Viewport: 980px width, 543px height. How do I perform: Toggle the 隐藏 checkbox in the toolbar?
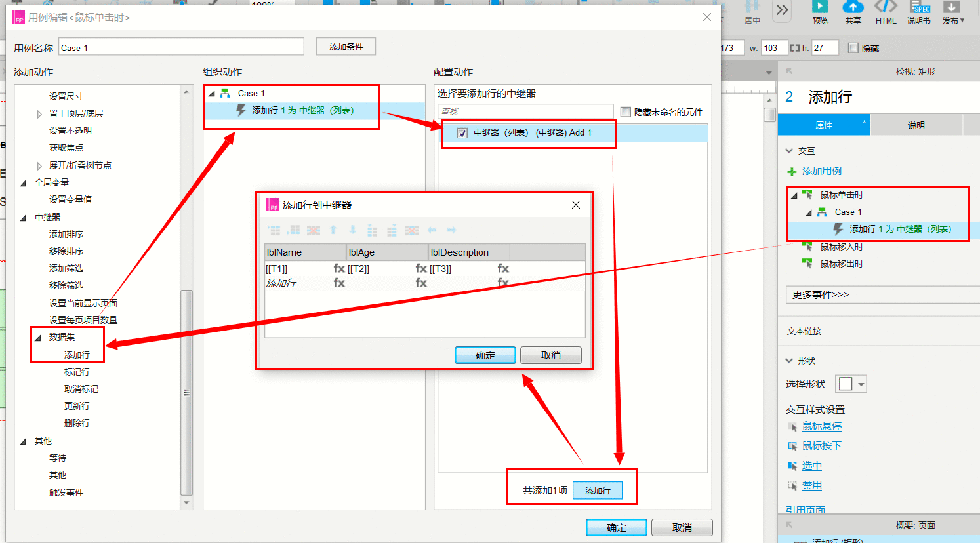click(x=853, y=48)
